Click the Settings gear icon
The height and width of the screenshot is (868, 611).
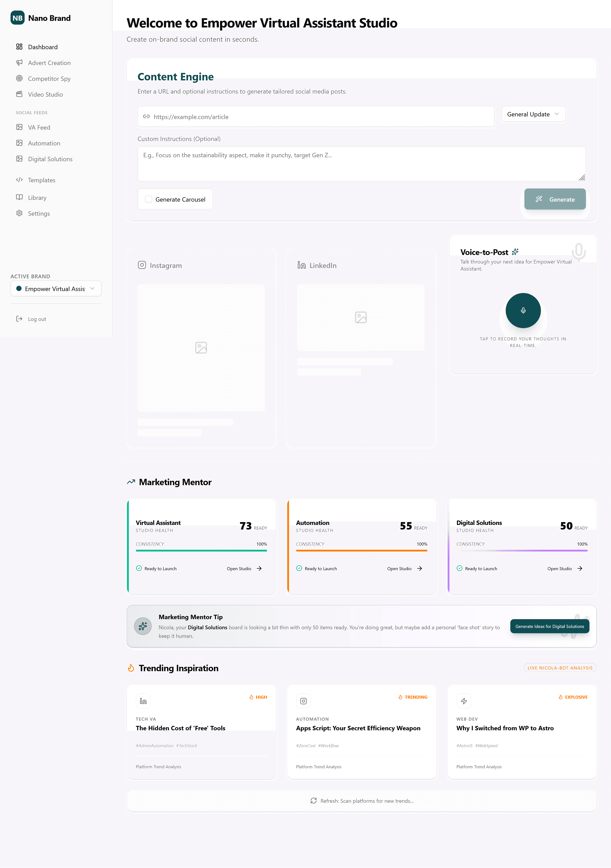click(19, 213)
